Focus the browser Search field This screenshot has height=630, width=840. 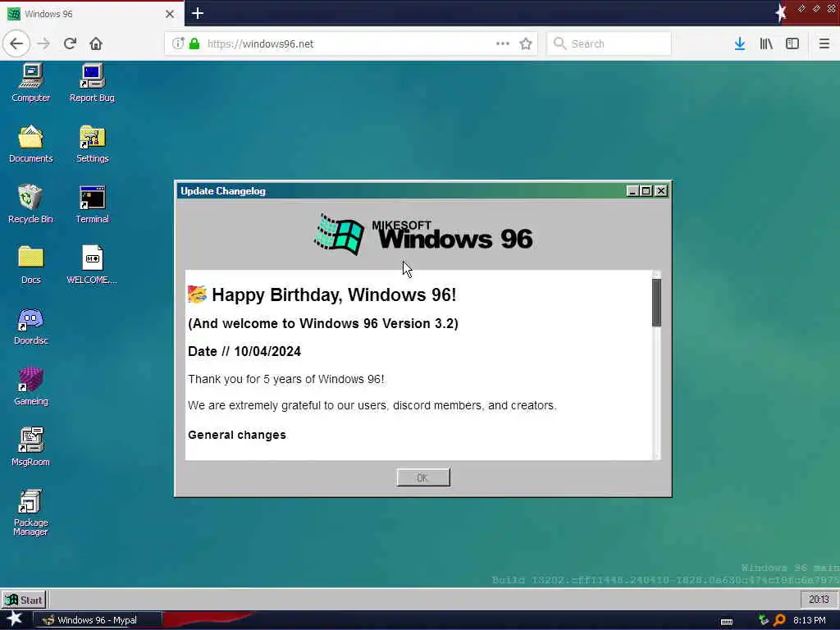point(609,43)
